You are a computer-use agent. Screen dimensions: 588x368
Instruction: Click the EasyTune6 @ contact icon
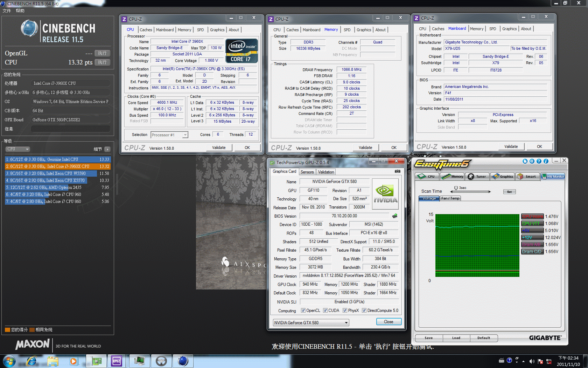[x=532, y=161]
